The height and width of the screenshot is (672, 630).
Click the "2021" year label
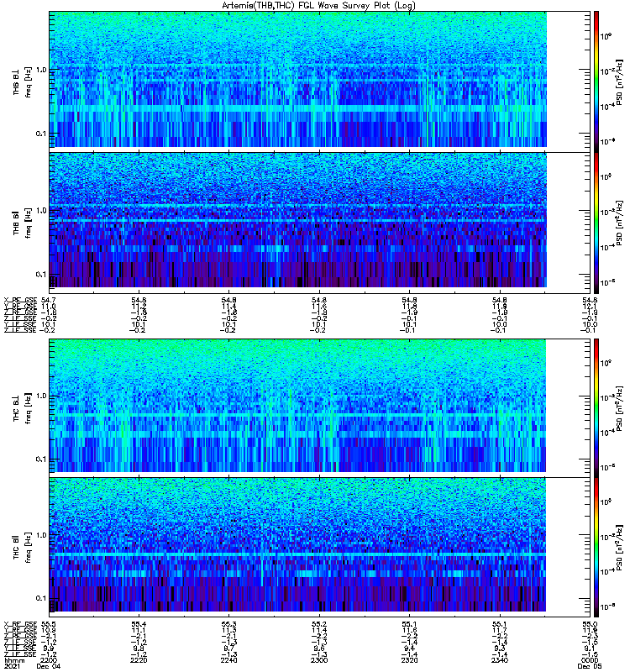(x=12, y=666)
